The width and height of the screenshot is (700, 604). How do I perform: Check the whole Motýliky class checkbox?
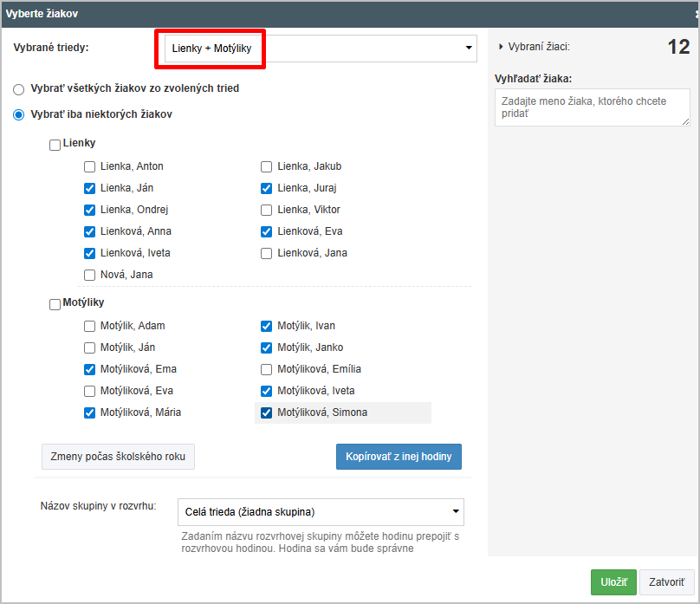pos(55,304)
